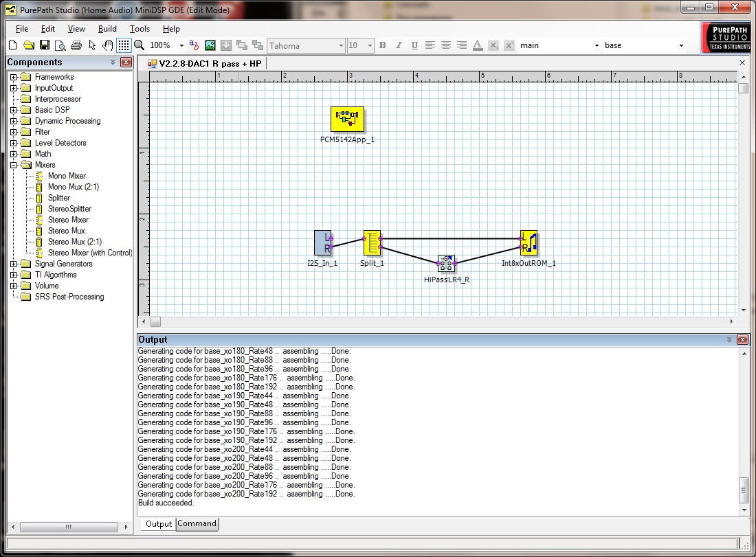756x557 pixels.
Task: Expand the TI Algorithms folder
Action: (x=14, y=275)
